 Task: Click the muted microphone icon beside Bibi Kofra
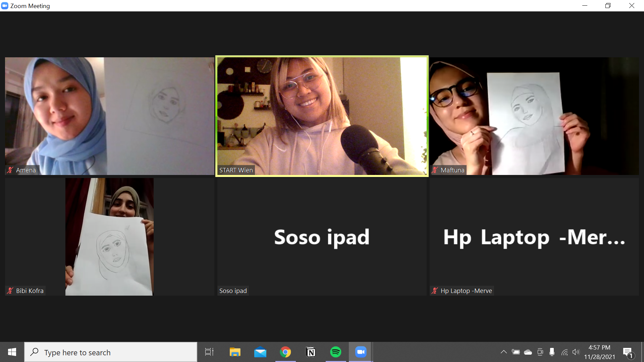pyautogui.click(x=10, y=291)
